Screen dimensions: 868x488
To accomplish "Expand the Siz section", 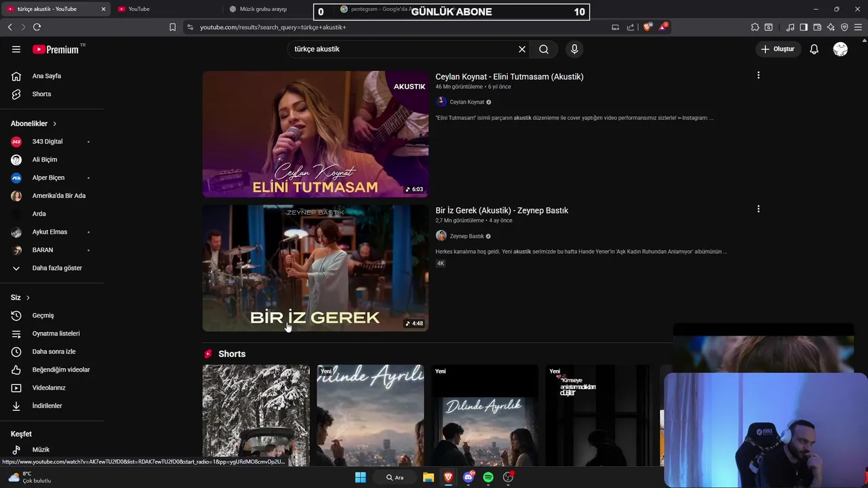I will [20, 298].
